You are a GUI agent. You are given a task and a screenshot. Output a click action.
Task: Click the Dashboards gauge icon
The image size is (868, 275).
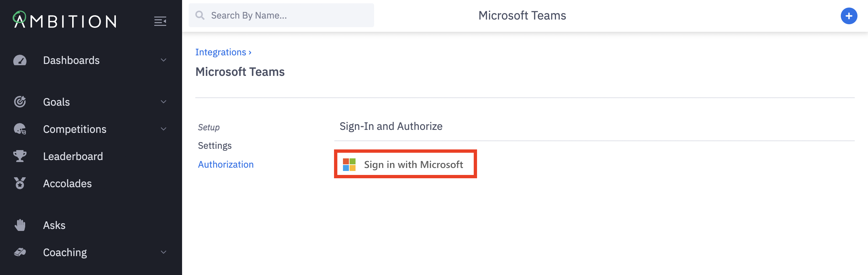pyautogui.click(x=20, y=60)
